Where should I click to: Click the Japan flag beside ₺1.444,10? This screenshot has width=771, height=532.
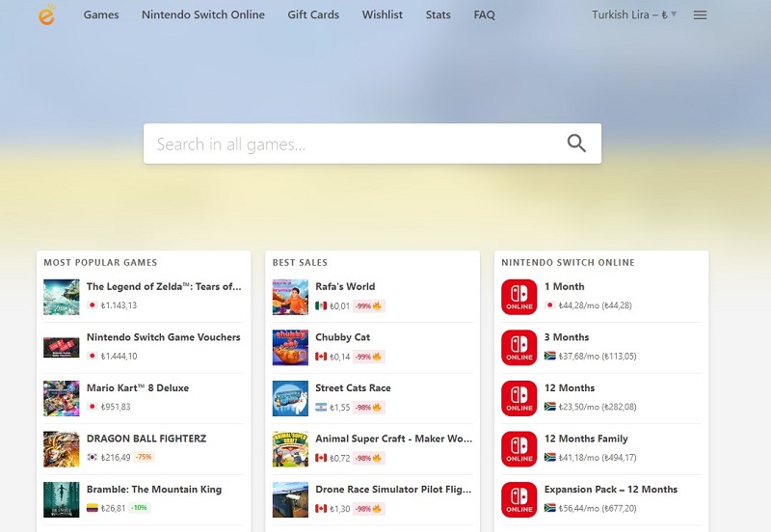pos(92,356)
